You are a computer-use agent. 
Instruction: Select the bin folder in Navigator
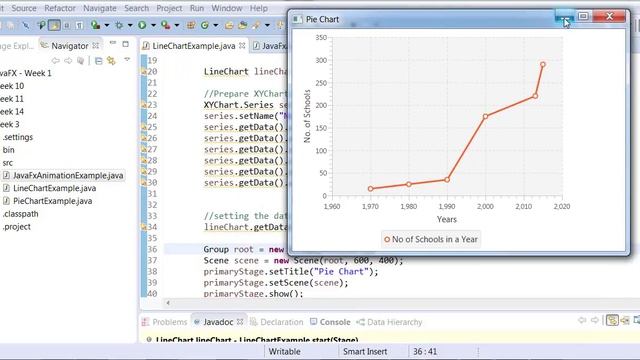(9, 150)
